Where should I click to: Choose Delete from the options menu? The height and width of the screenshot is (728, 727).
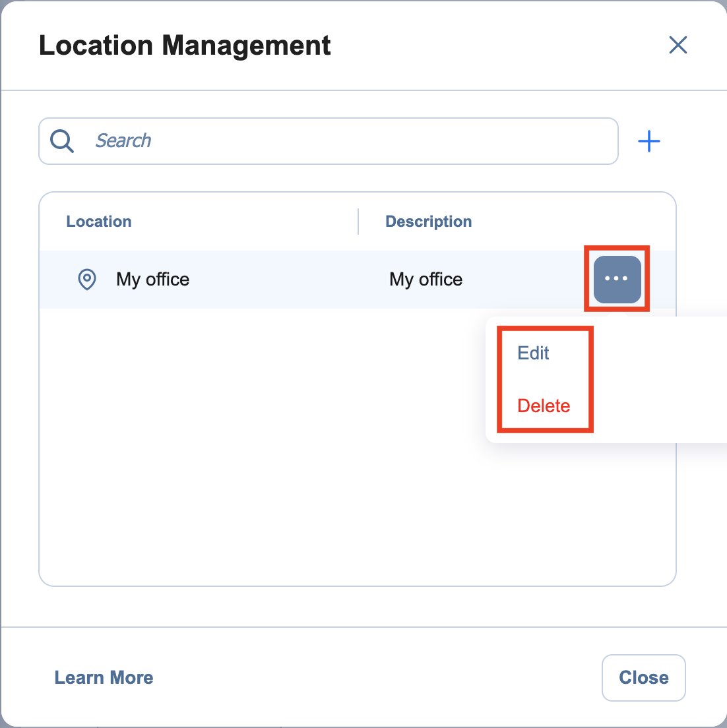tap(544, 406)
